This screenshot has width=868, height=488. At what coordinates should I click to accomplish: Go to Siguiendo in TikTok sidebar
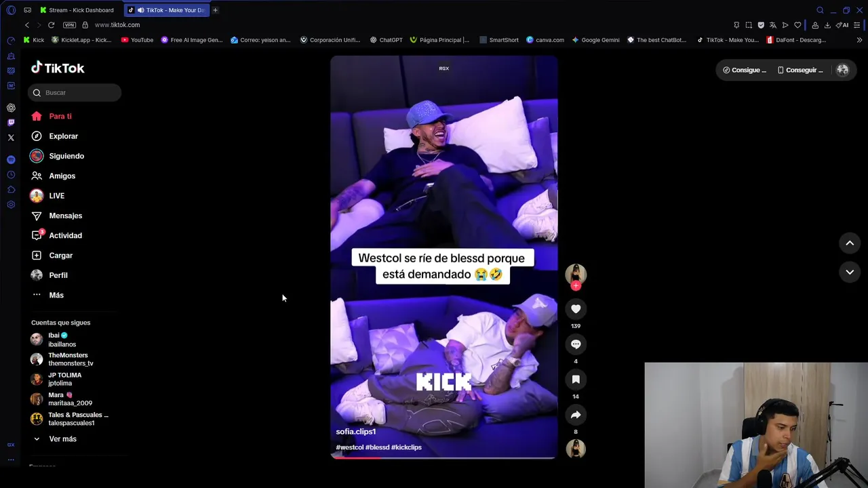(x=58, y=156)
